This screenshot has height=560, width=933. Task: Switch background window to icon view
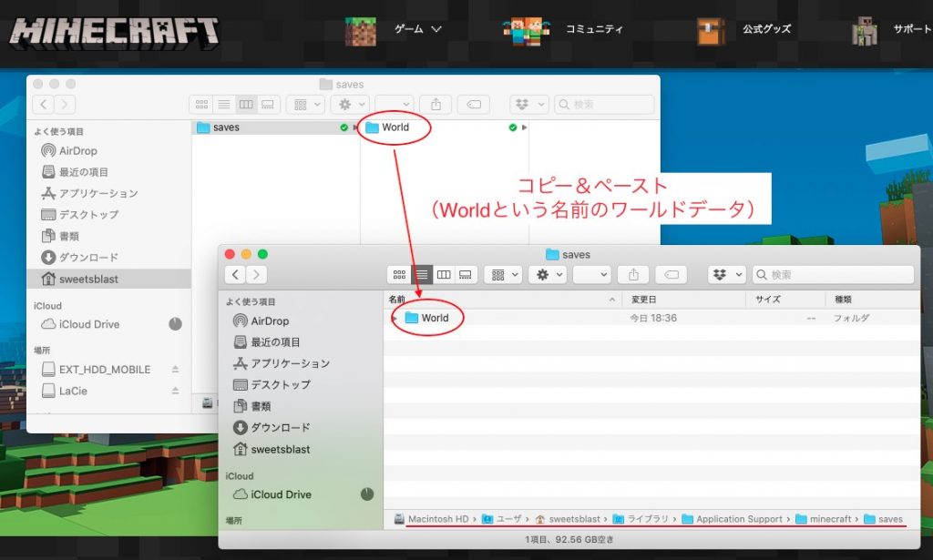tap(201, 105)
